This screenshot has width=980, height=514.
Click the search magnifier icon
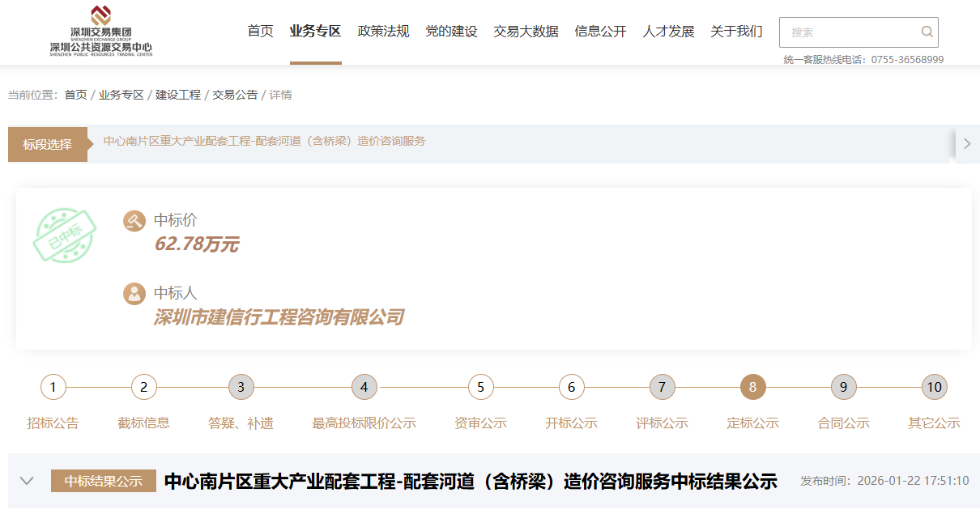point(927,32)
